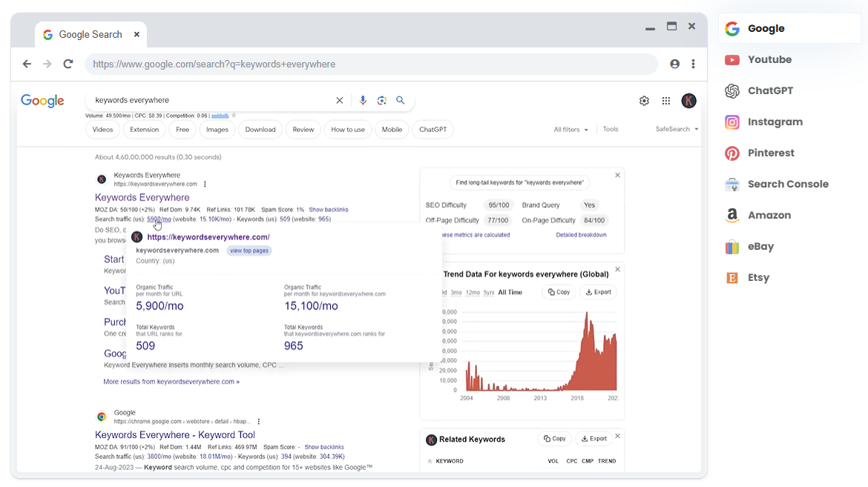Switch trend chart to 12mo range

(x=472, y=292)
